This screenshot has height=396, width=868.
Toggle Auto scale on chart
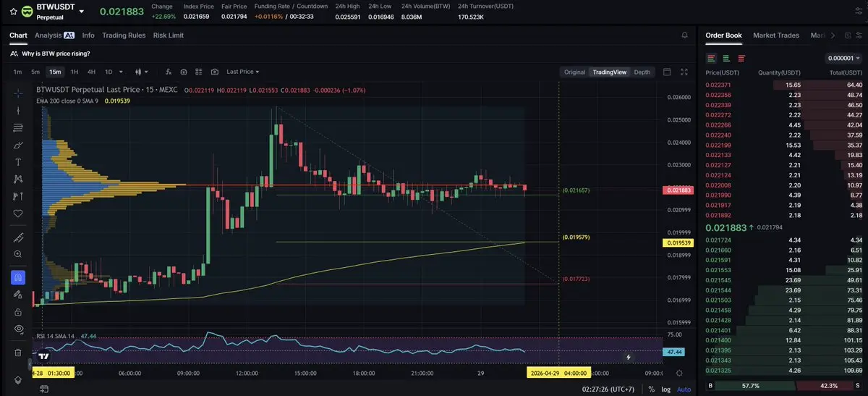[x=684, y=389]
